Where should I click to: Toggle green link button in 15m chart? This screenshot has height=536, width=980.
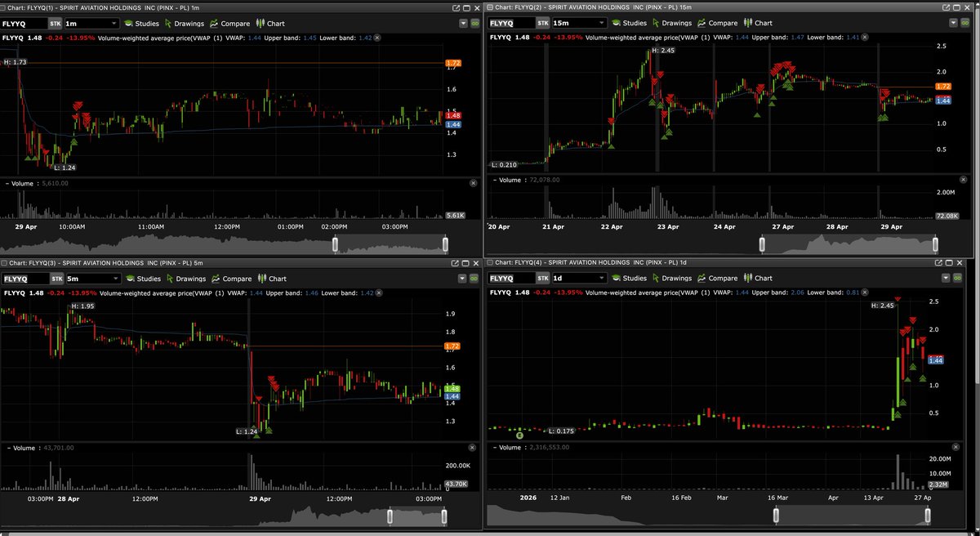click(x=964, y=23)
